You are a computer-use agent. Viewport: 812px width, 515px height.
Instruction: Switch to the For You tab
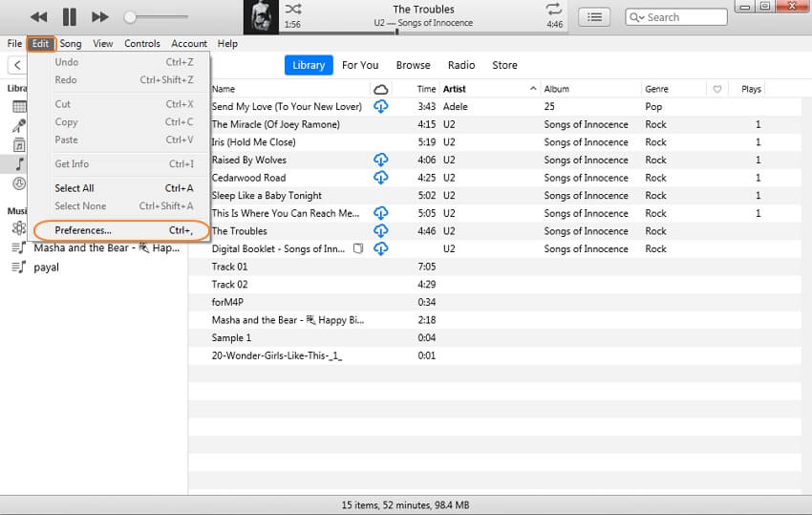pos(360,65)
